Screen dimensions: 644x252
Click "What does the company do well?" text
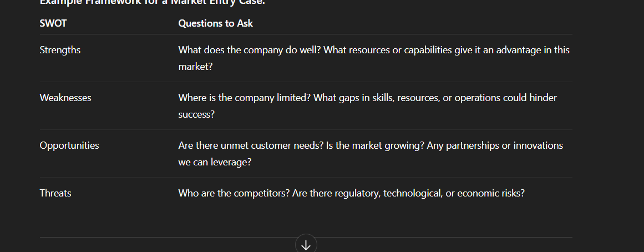coord(250,50)
